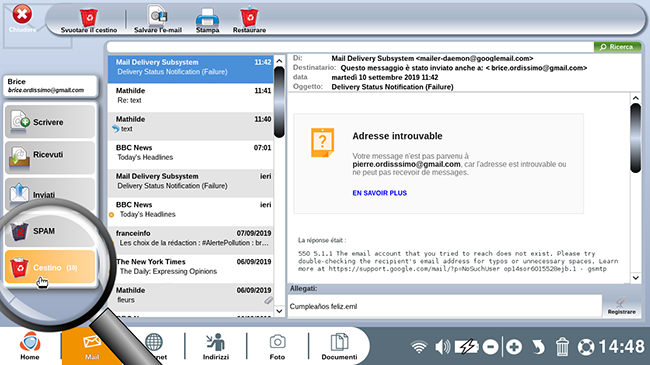The height and width of the screenshot is (365, 650).
Task: Click the undo back arrow icon
Action: tap(538, 347)
